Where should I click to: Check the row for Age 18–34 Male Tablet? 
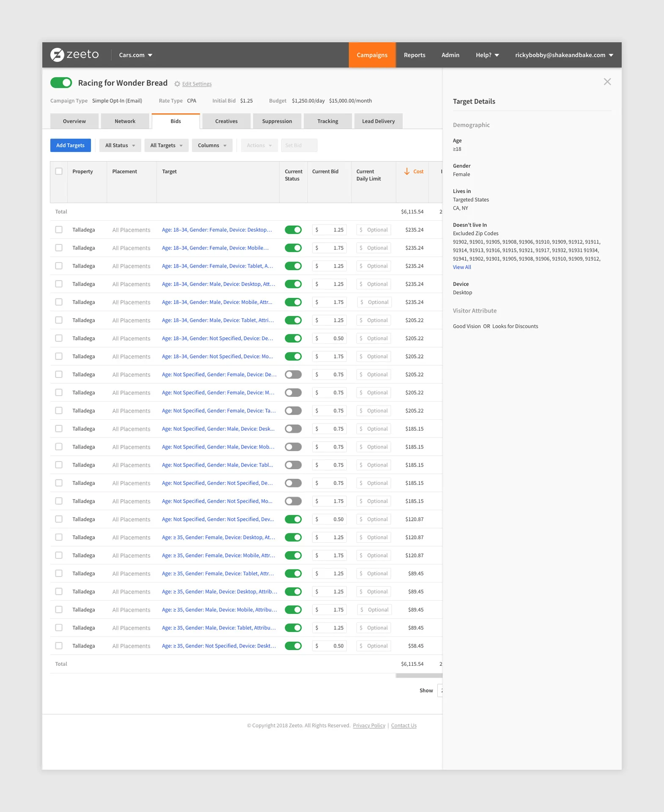(59, 320)
